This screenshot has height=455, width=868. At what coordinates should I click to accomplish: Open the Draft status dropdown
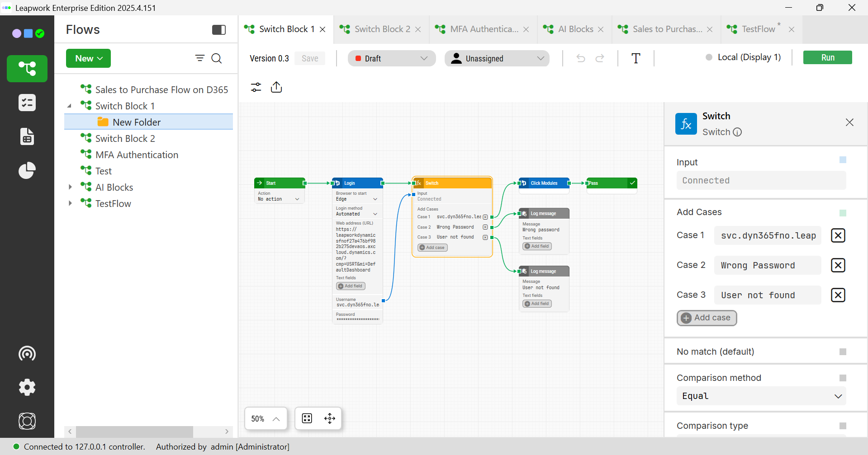coord(391,58)
